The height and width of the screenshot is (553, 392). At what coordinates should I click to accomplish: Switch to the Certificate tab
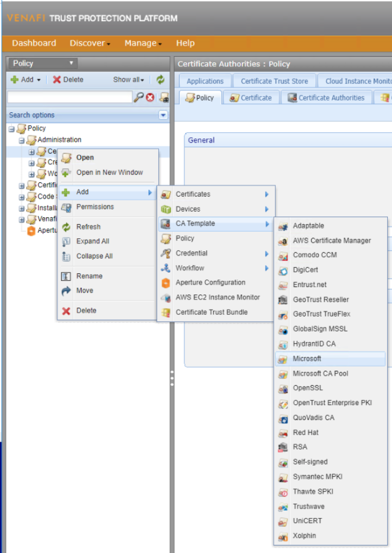tap(251, 97)
